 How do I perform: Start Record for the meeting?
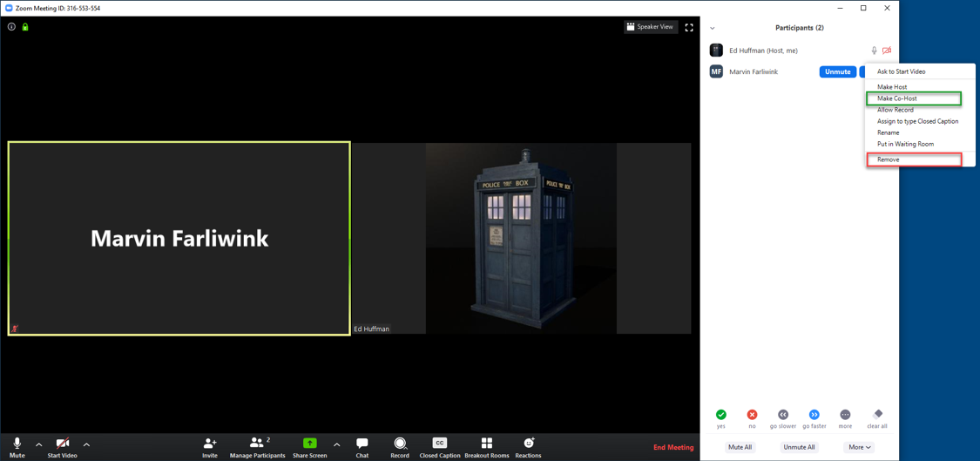tap(400, 447)
